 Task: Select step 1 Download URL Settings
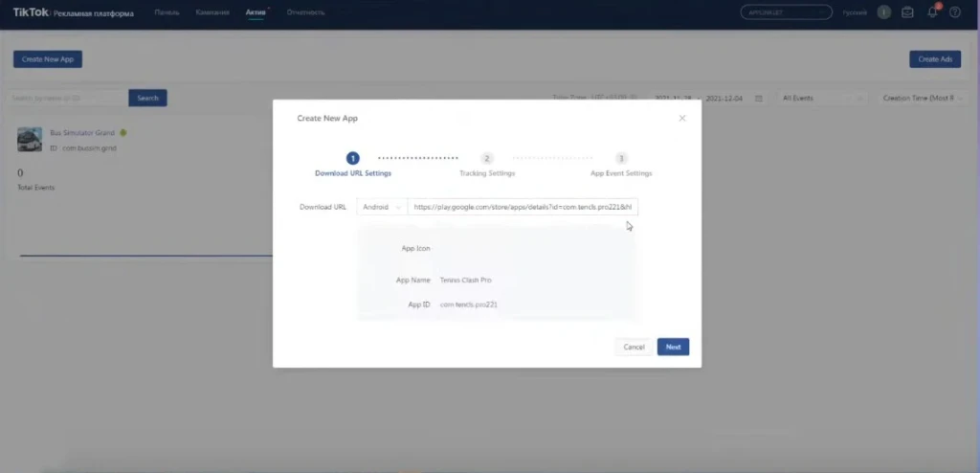[x=353, y=166]
